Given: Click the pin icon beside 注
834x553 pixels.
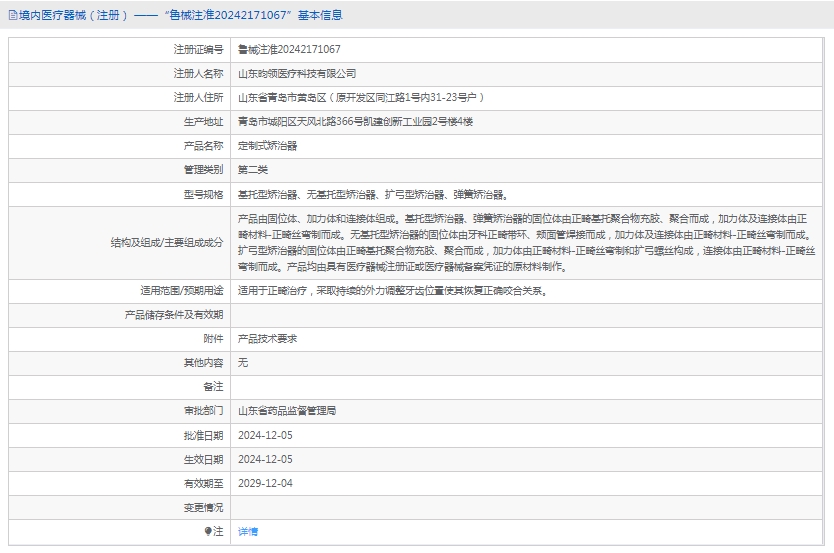Looking at the screenshot, I should click(208, 532).
